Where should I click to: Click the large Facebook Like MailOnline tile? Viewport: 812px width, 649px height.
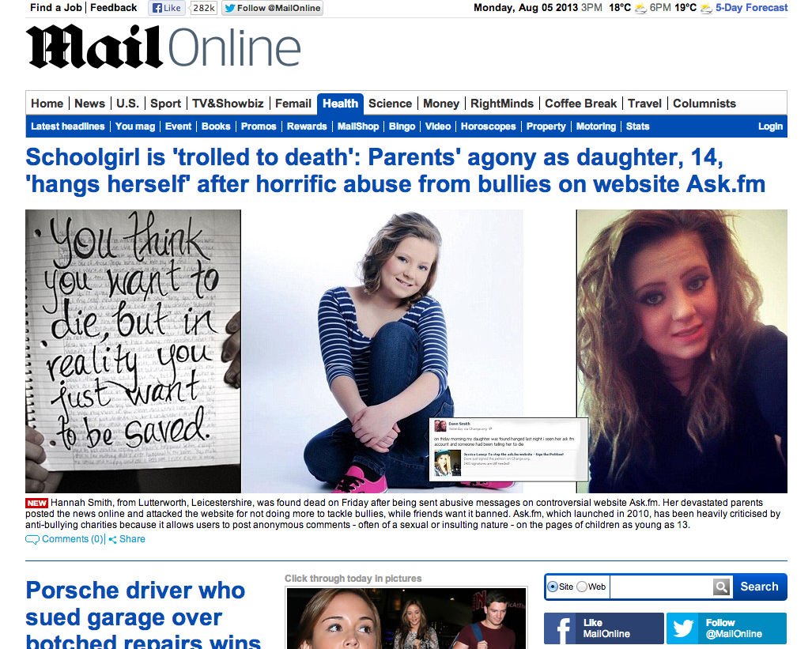(604, 628)
